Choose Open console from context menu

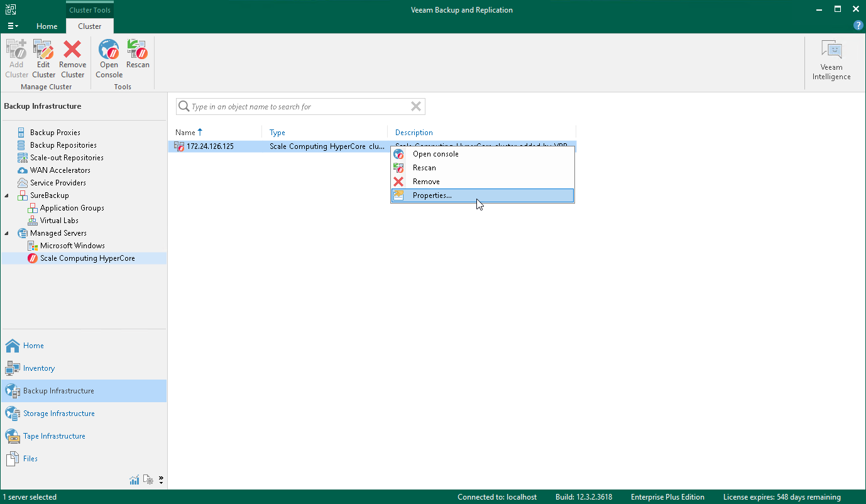[x=483, y=154]
